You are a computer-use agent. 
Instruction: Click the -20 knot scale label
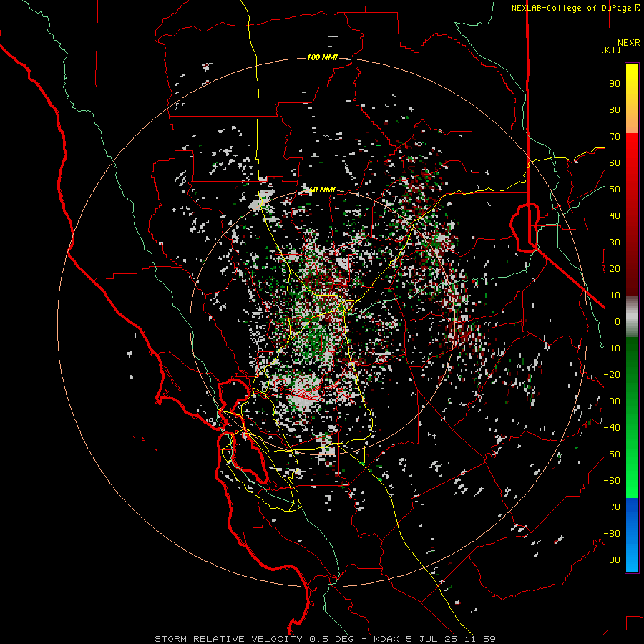coord(612,374)
